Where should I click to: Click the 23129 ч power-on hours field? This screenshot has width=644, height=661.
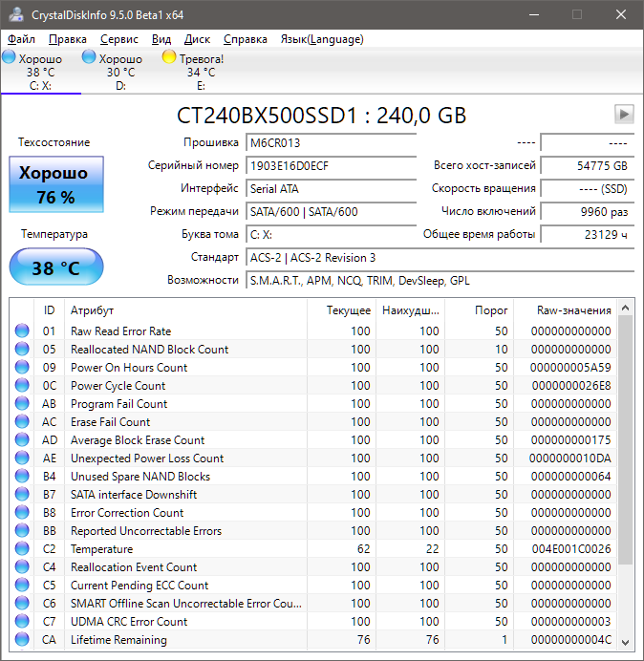pyautogui.click(x=587, y=234)
